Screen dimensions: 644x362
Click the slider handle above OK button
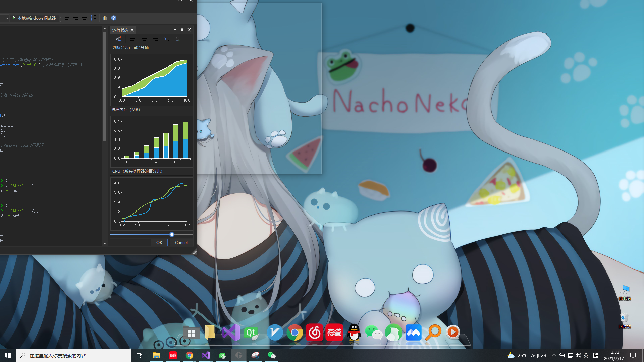[172, 234]
